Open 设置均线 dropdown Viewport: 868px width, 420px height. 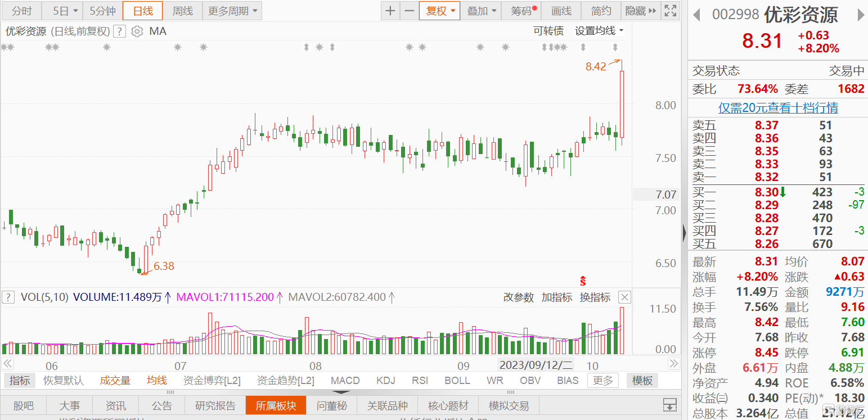tap(599, 31)
